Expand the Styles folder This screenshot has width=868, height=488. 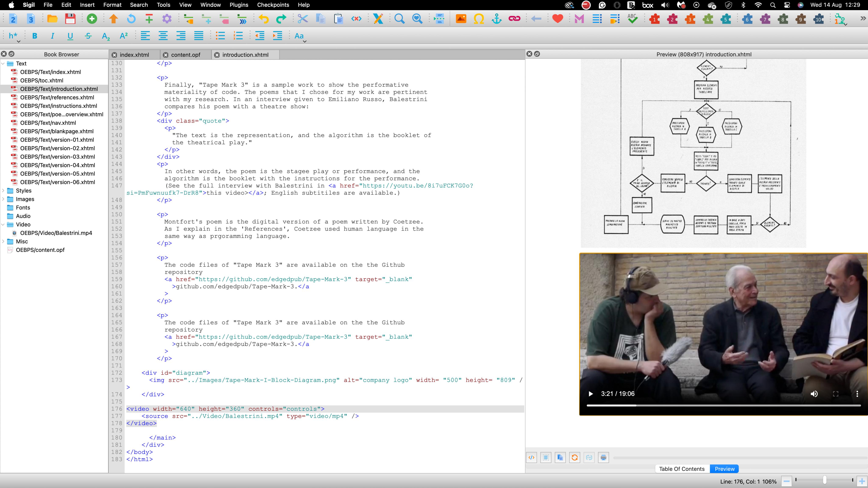tap(3, 191)
